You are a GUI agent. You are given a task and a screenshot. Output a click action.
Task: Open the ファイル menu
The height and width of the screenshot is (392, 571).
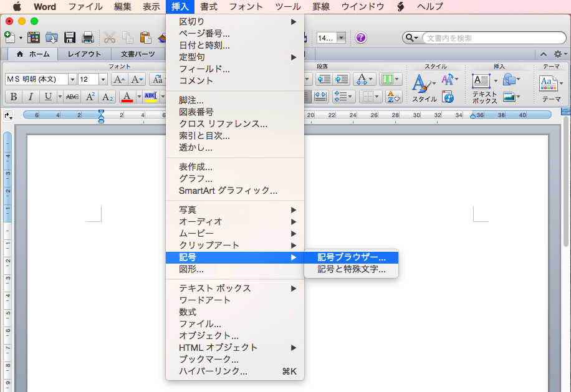pos(85,7)
